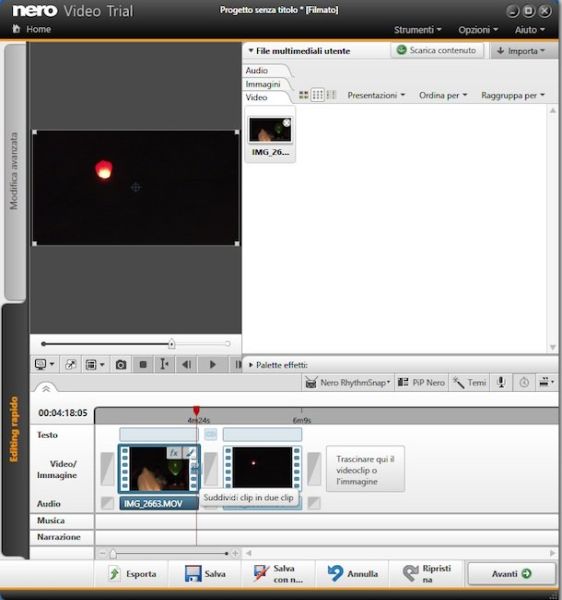Step back one frame
This screenshot has height=600, width=562.
187,365
